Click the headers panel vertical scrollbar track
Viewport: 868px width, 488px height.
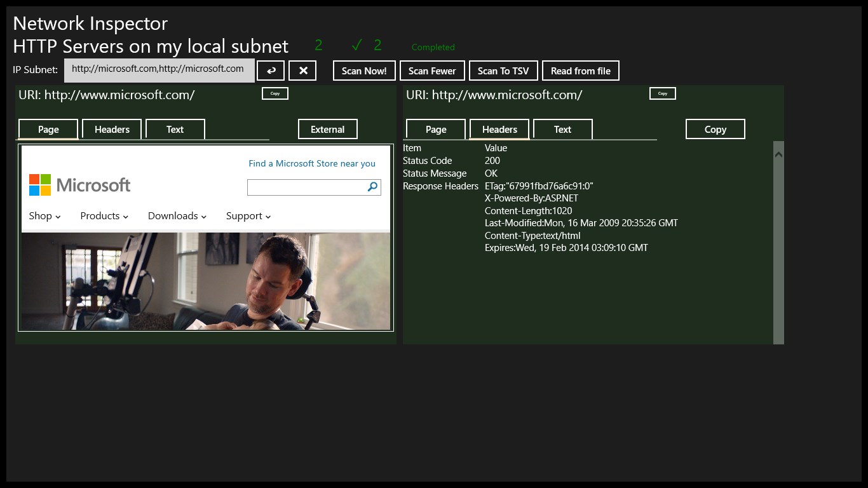point(778,254)
